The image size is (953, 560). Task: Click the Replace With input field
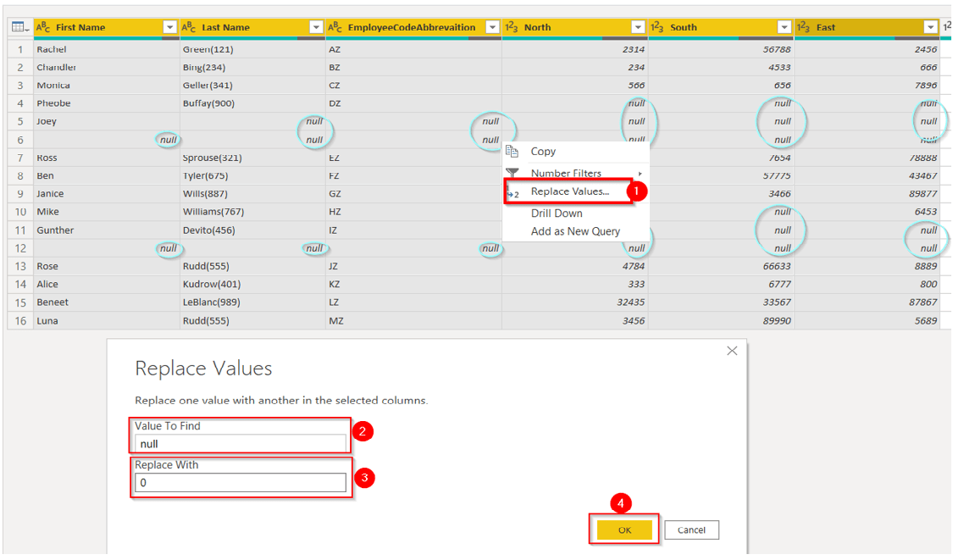click(x=240, y=483)
